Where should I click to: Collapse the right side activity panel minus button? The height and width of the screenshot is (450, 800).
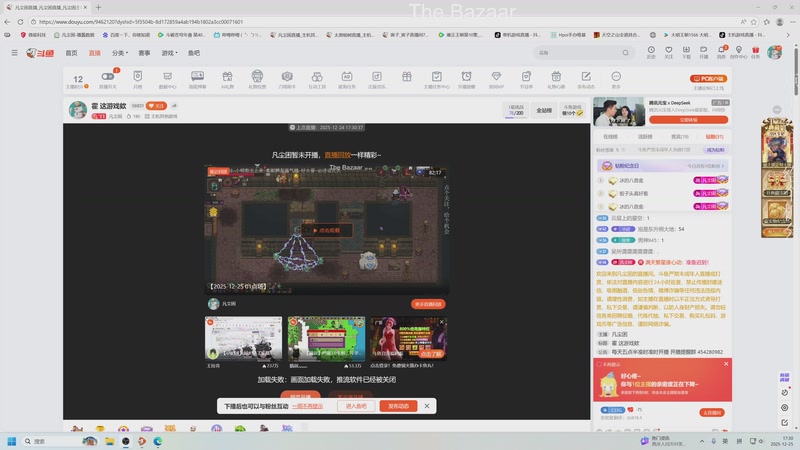777,110
